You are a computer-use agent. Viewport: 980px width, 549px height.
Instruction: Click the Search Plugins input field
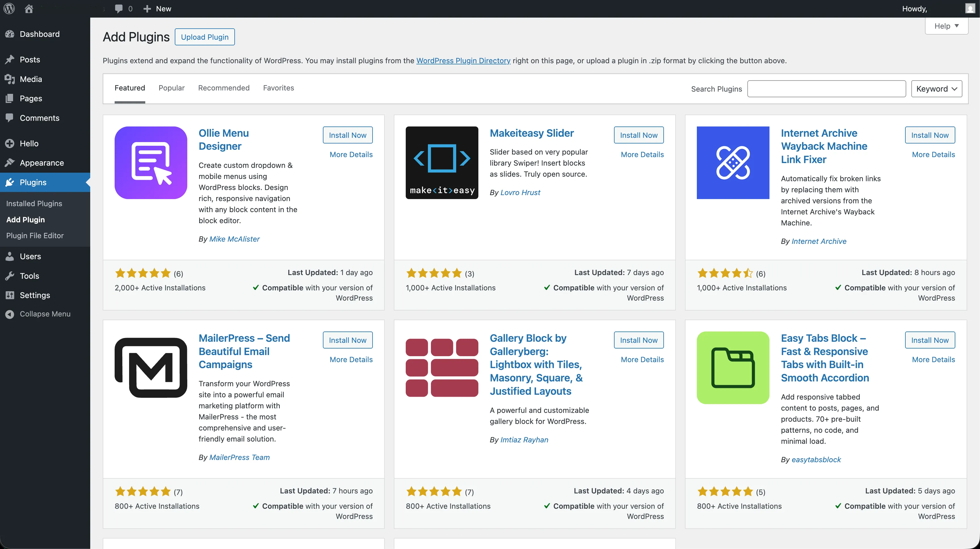[x=826, y=88]
